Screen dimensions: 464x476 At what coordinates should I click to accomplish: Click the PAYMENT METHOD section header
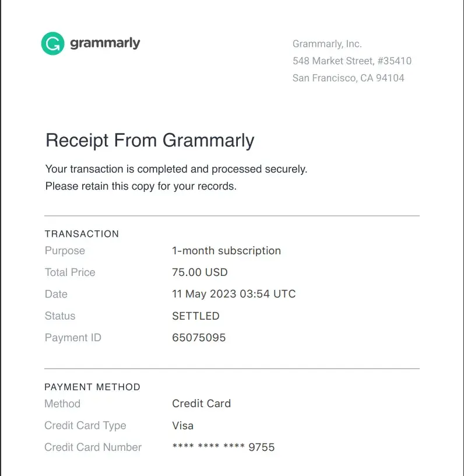[92, 387]
